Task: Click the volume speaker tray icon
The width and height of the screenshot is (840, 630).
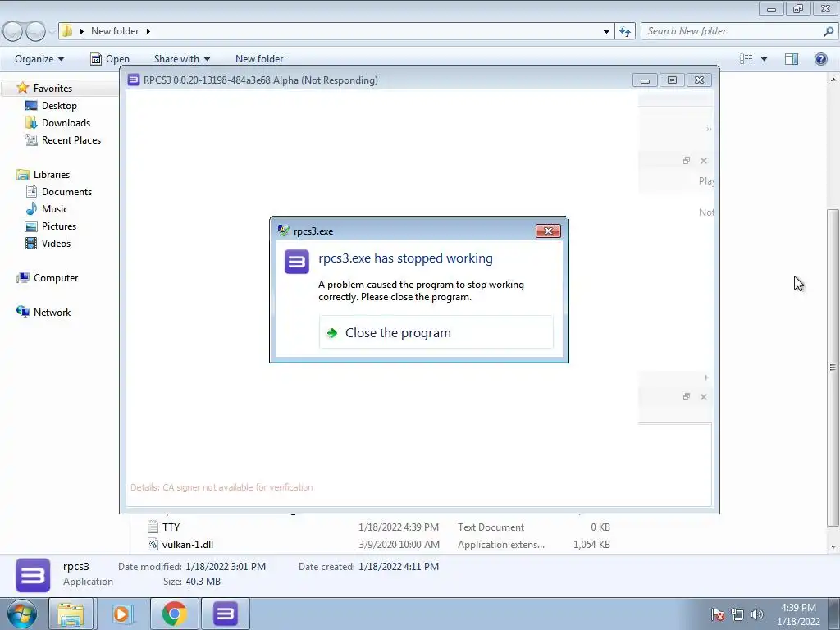Action: pos(757,614)
